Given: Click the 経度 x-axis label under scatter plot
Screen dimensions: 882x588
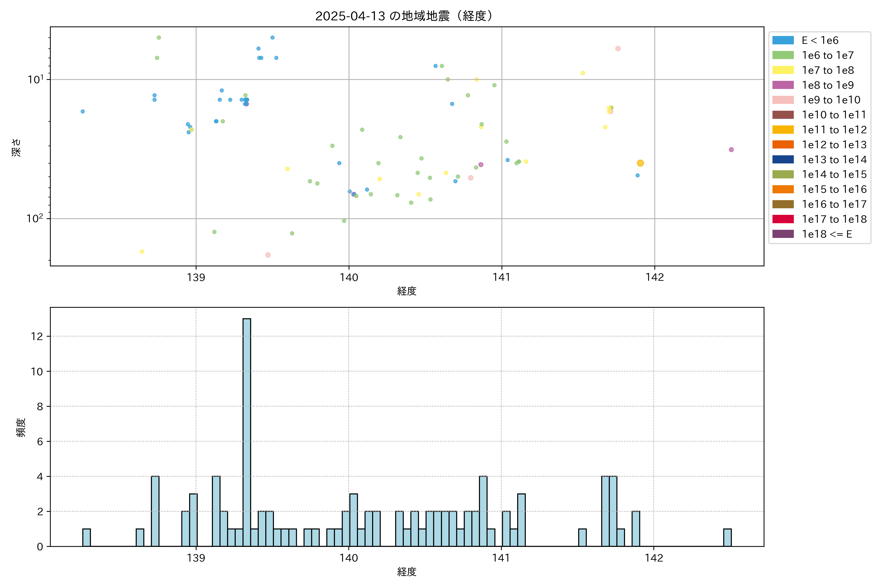Looking at the screenshot, I should [406, 291].
